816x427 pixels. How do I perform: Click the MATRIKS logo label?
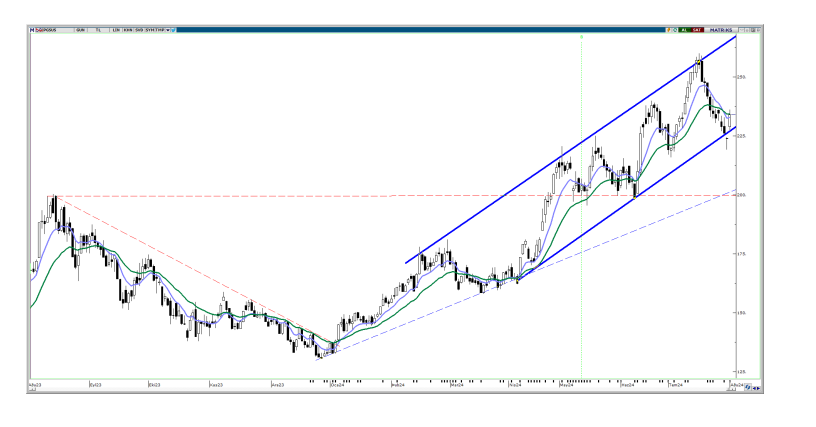722,31
